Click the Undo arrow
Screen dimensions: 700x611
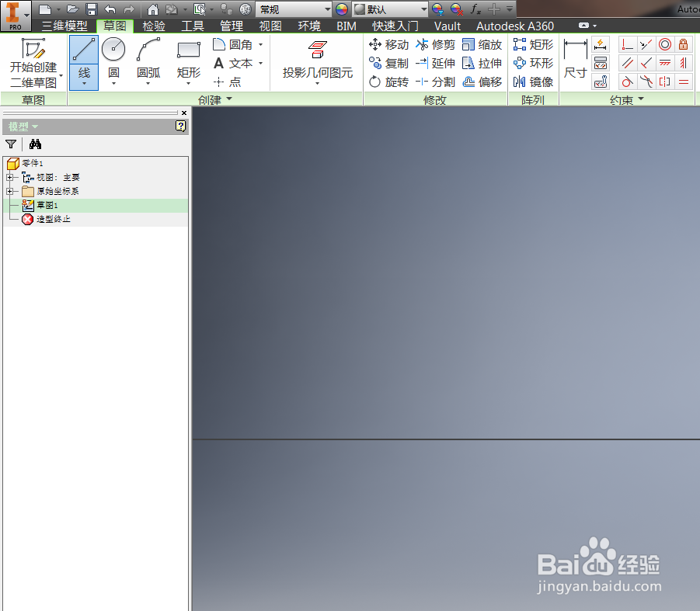[110, 9]
